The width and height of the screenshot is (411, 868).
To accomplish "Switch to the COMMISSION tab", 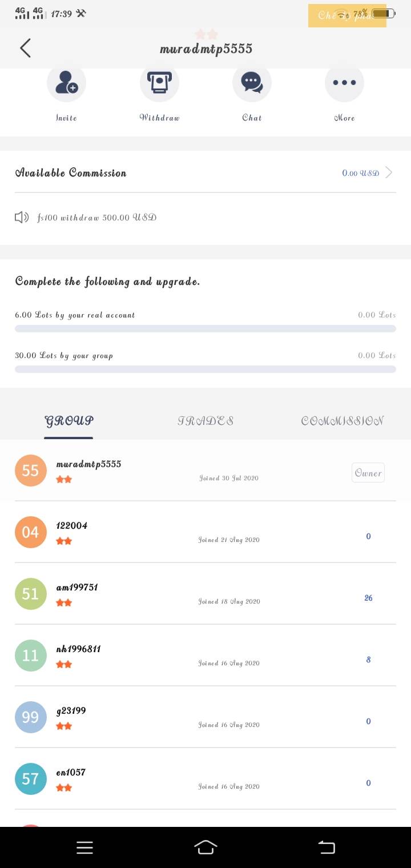I will point(342,421).
